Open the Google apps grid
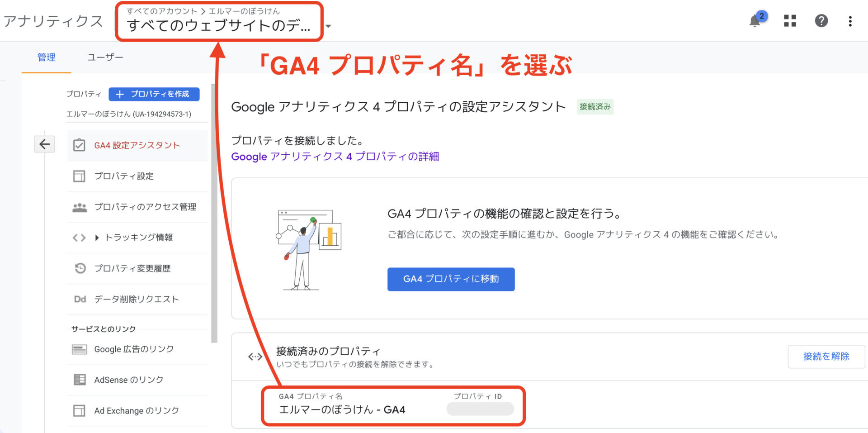Screen dimensions: 868x433 (x=790, y=21)
